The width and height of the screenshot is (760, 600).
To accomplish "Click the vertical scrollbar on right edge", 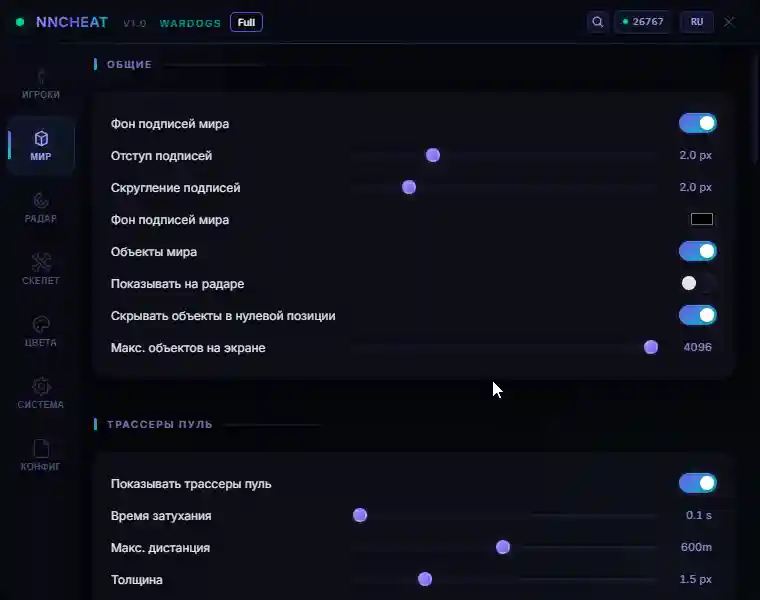I will (x=756, y=111).
